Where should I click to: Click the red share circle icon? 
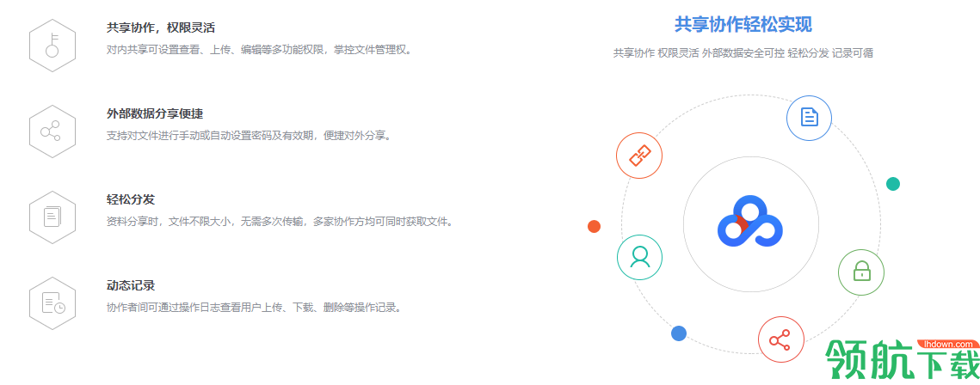780,339
